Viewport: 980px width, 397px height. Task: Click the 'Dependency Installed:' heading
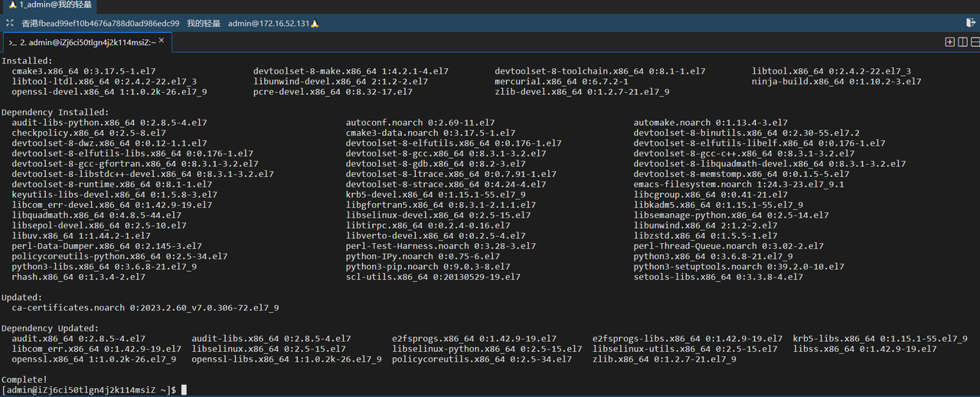[x=55, y=112]
